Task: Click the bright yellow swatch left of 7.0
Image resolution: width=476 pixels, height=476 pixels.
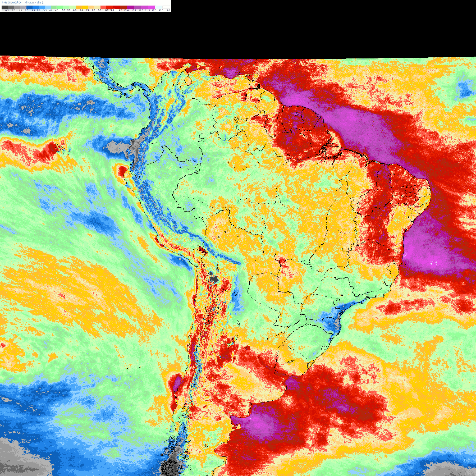Action: pyautogui.click(x=85, y=7)
